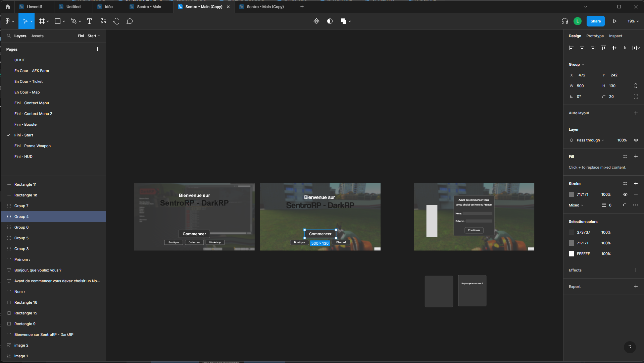
Task: Open shape tools dropdown arrow
Action: pos(64,21)
